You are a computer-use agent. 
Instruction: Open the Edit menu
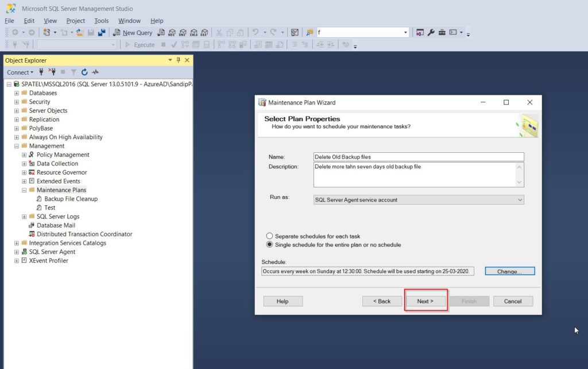tap(29, 21)
